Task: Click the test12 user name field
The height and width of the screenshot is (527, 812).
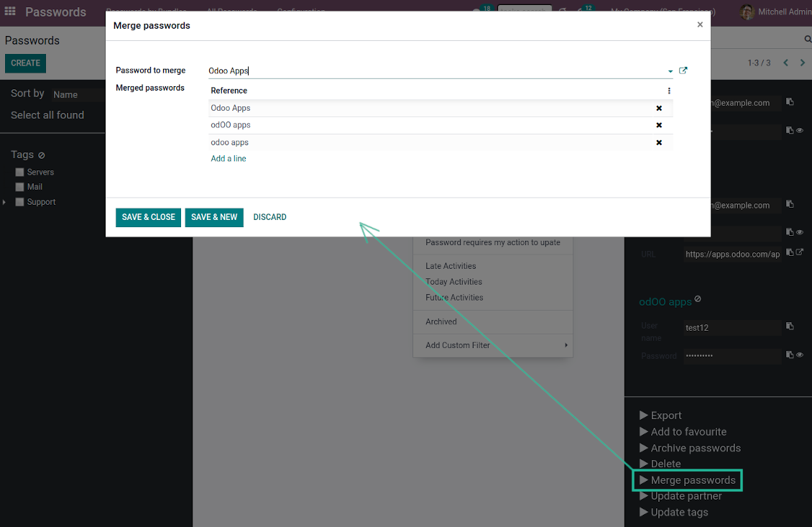Action: coord(732,328)
